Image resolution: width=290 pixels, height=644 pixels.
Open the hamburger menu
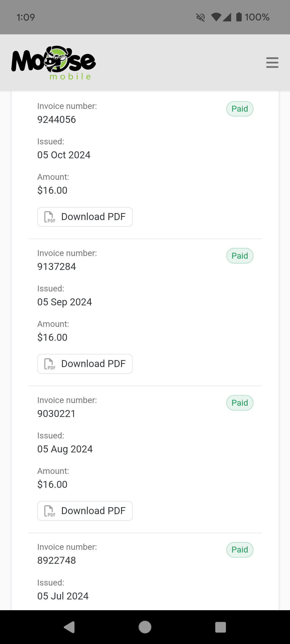pyautogui.click(x=272, y=63)
